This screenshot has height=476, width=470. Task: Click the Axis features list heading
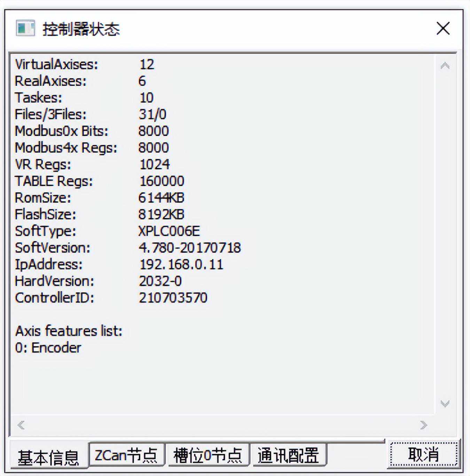69,331
